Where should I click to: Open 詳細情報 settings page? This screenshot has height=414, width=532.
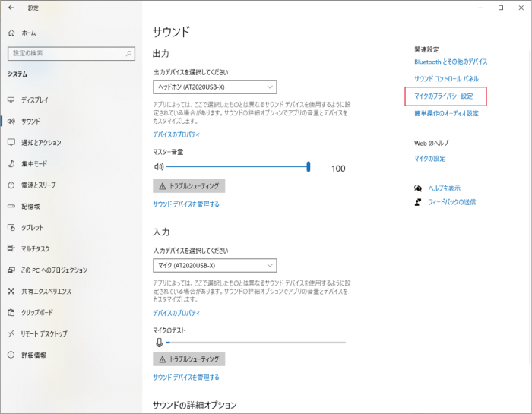(x=33, y=355)
